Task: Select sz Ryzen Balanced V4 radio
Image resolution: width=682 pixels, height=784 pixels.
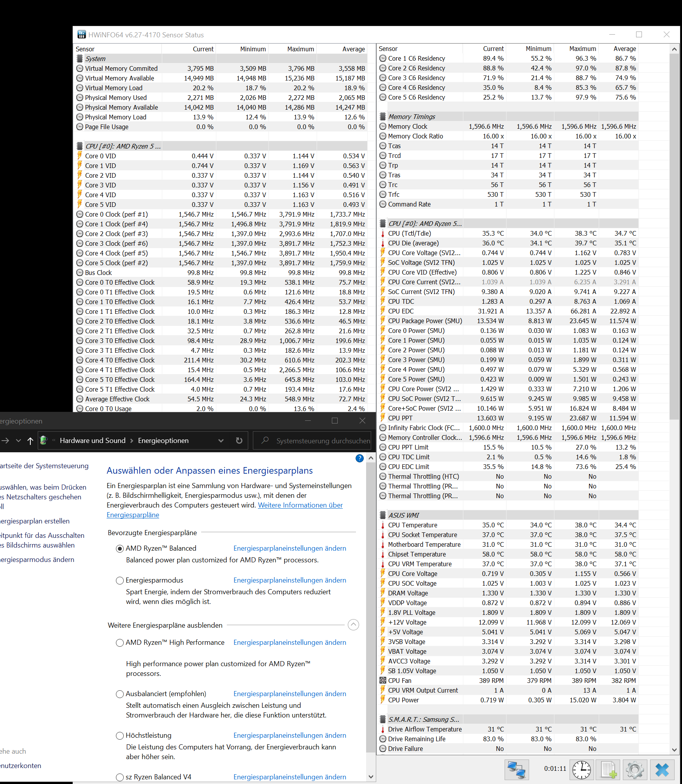Action: [x=120, y=777]
